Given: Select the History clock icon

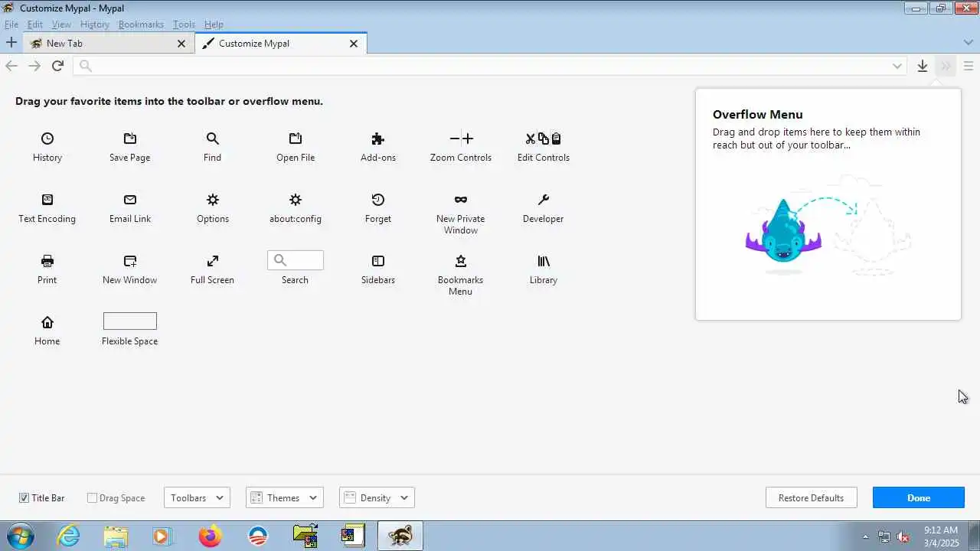Looking at the screenshot, I should [x=47, y=139].
